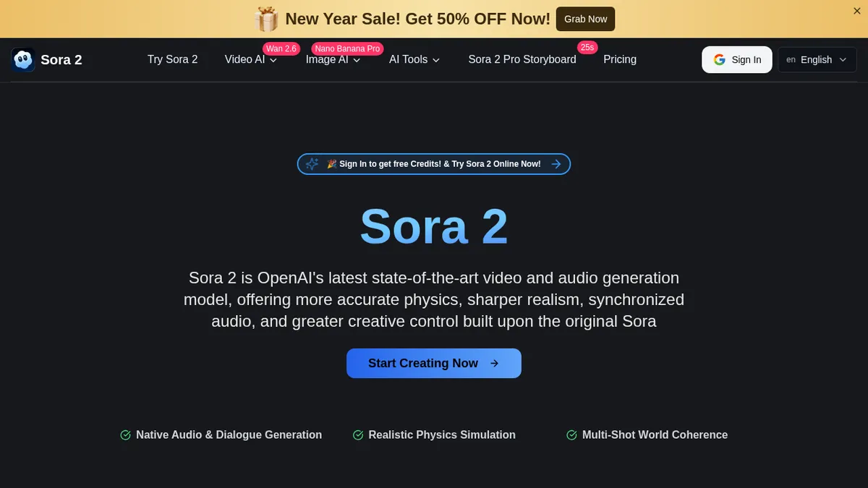Expand the Image AI dropdown
Screen dimensions: 868x488
pyautogui.click(x=332, y=59)
